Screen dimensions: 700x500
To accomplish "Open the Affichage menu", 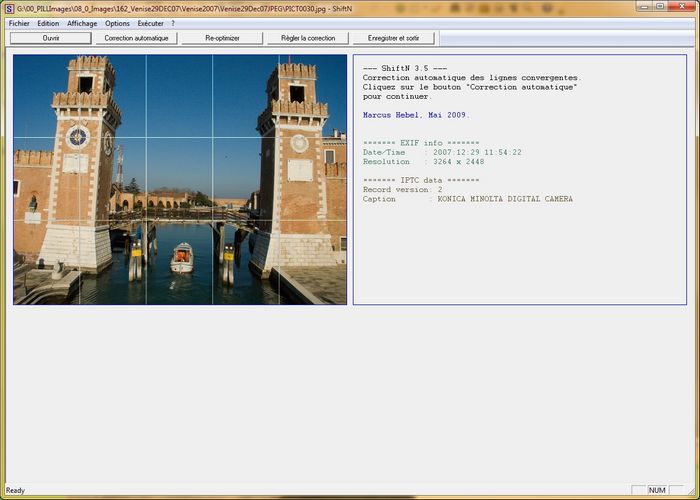I will pyautogui.click(x=82, y=23).
